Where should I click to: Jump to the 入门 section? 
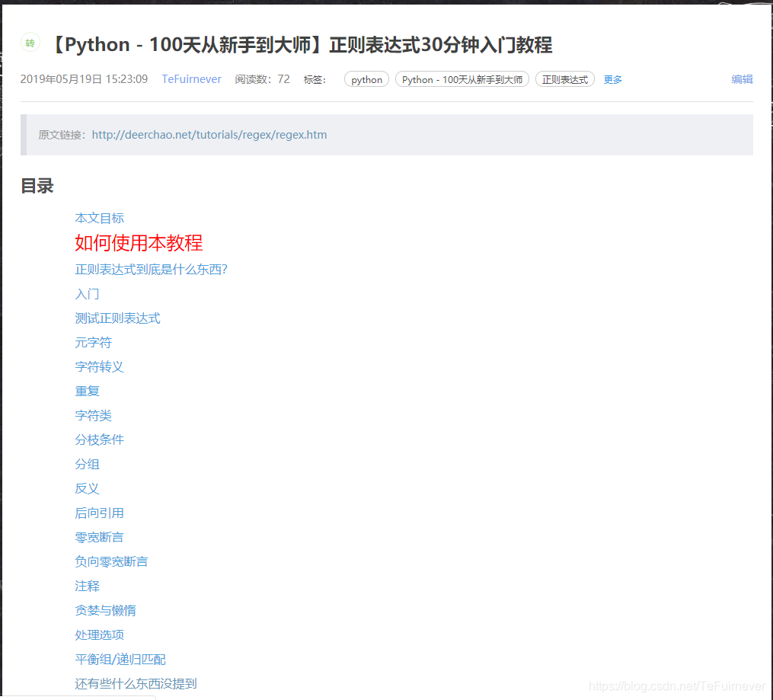87,294
